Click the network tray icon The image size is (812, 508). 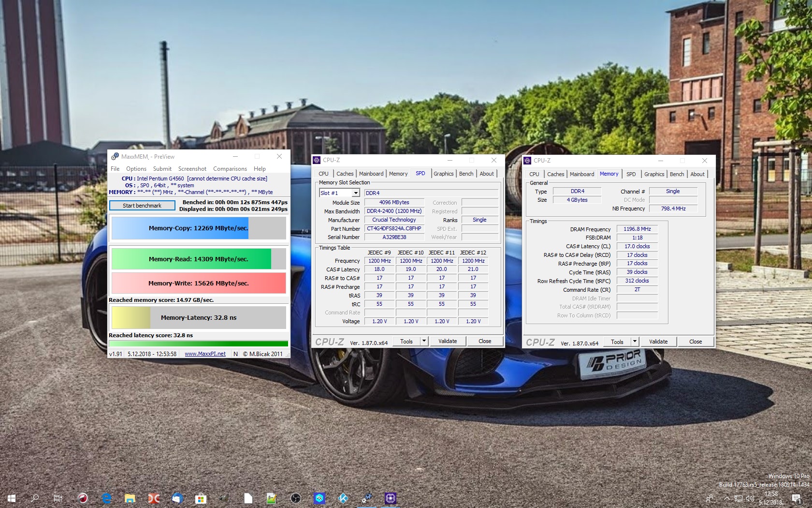(x=739, y=498)
